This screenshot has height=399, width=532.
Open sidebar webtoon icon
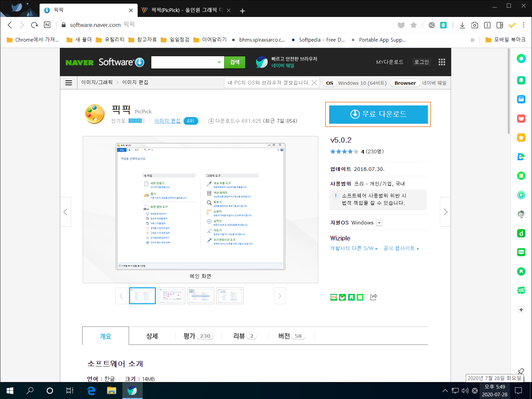pyautogui.click(x=521, y=290)
